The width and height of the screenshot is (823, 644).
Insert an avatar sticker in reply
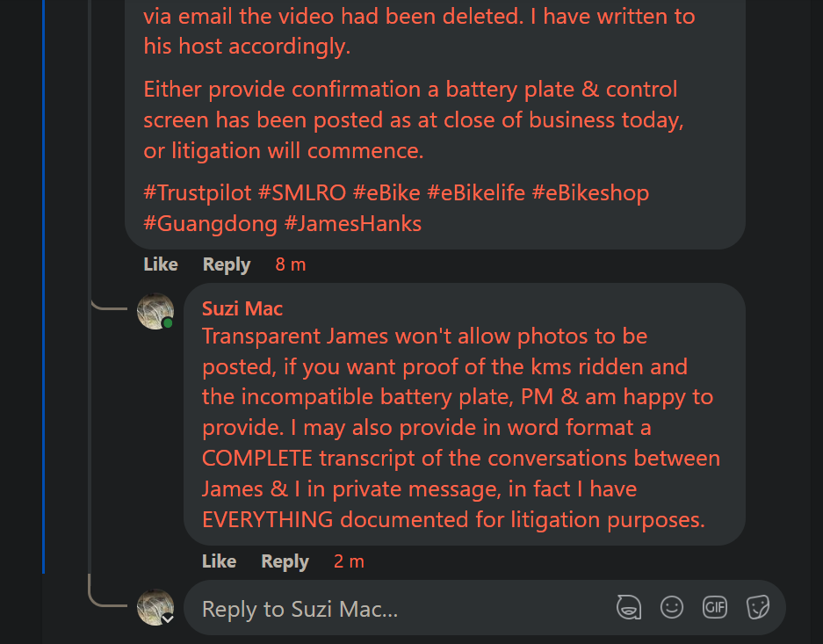(629, 607)
